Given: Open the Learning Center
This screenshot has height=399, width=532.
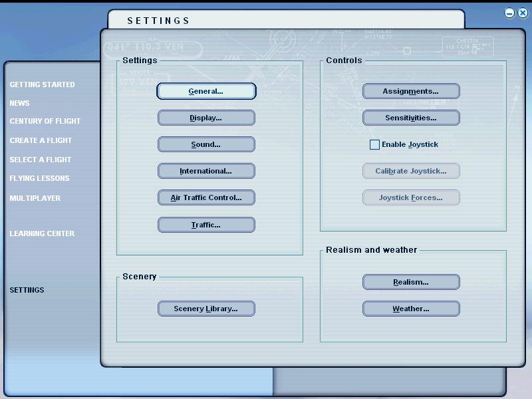Looking at the screenshot, I should 42,233.
